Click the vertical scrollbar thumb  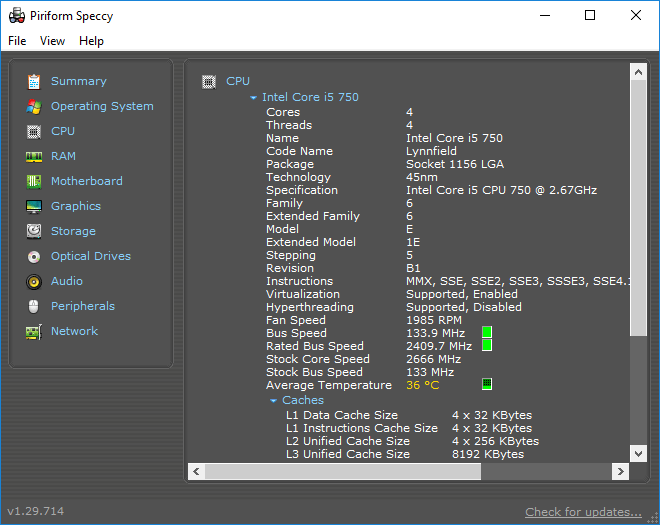pyautogui.click(x=638, y=208)
